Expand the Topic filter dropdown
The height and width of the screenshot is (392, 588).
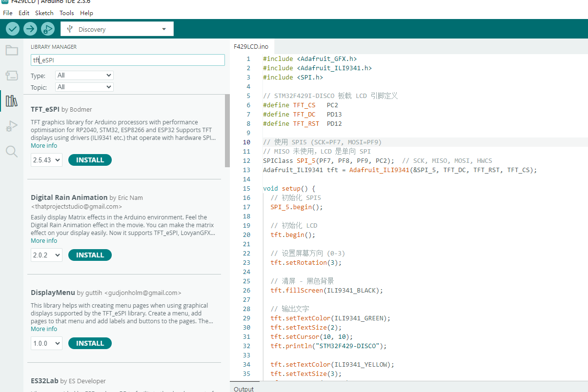84,87
